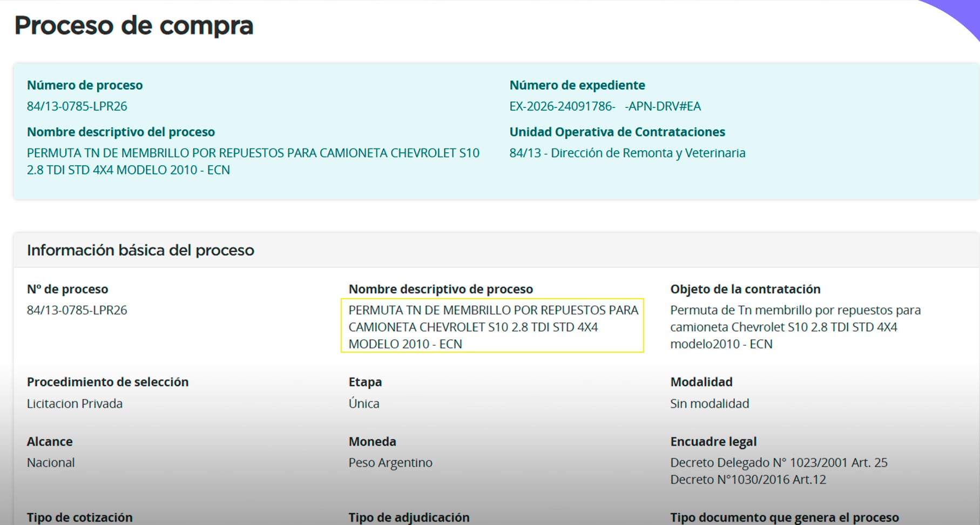
Task: Click the Peso Argentino currency value
Action: pos(390,463)
